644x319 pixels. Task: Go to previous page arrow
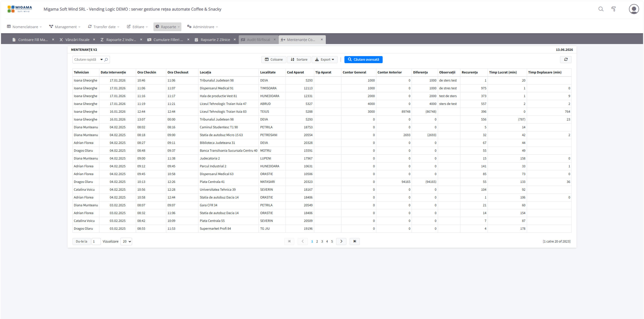click(x=303, y=242)
